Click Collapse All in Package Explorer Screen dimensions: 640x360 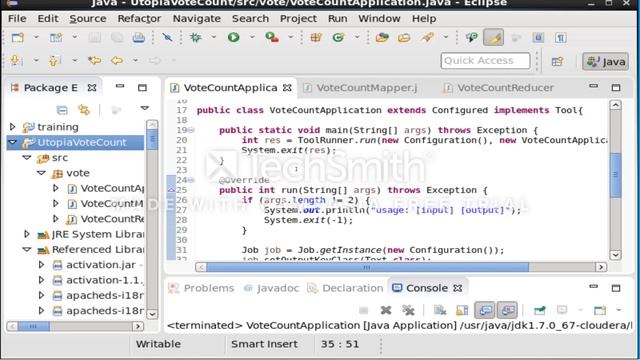[62, 110]
